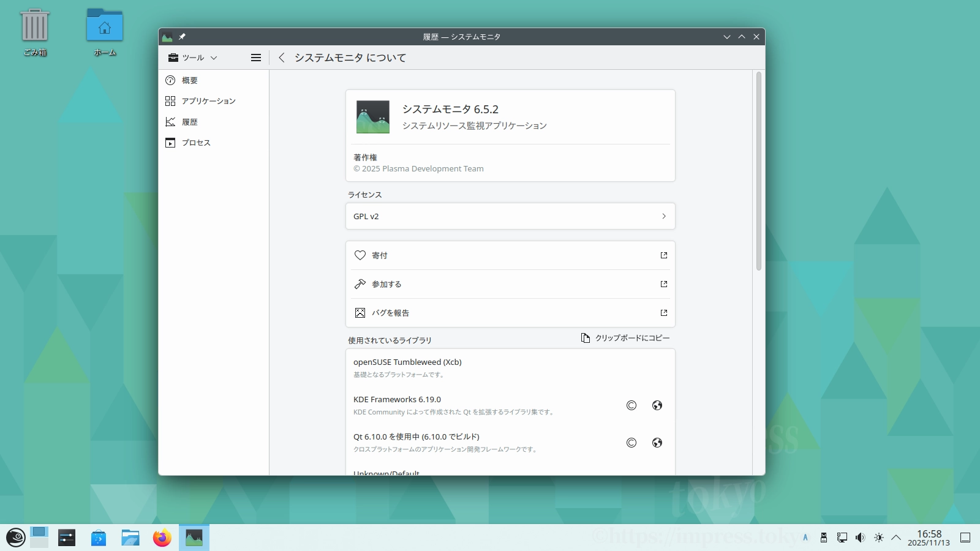Click the 2025 Plasma Development Team copyright text
This screenshot has height=551, width=980.
[x=418, y=169]
